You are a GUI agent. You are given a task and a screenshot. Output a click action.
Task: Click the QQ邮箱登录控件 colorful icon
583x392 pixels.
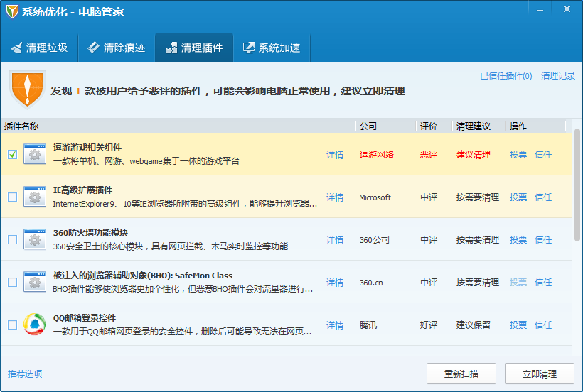pyautogui.click(x=35, y=325)
